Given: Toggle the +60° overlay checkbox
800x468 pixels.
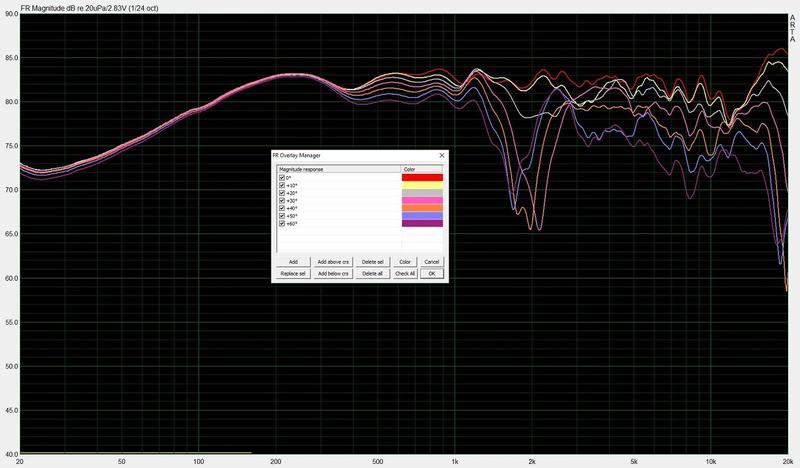Looking at the screenshot, I should click(282, 224).
